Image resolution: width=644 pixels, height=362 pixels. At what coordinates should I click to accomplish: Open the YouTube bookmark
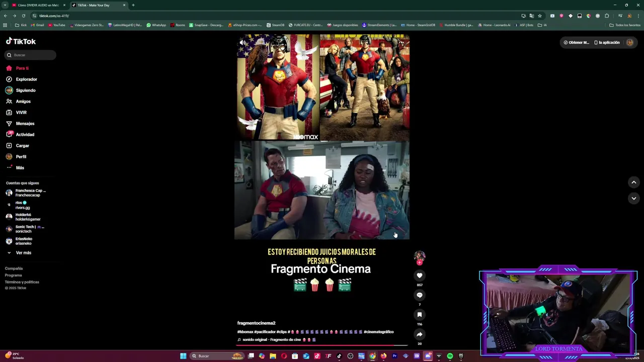[56, 25]
